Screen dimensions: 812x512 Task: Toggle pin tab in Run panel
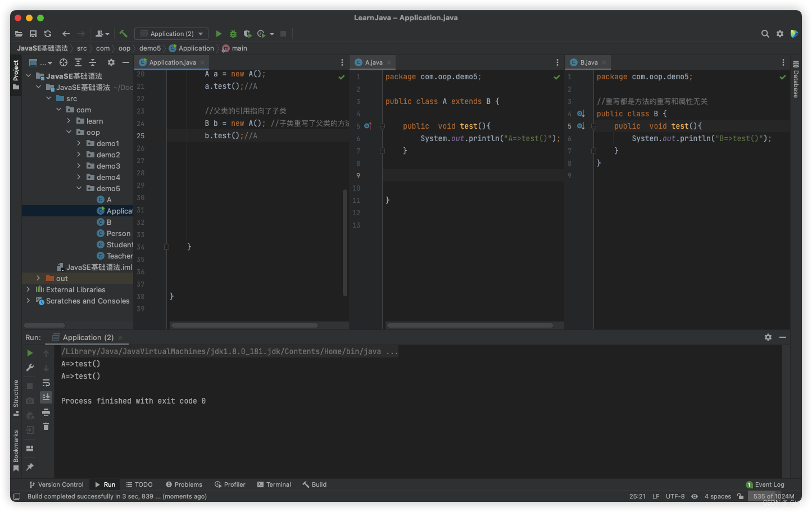tap(30, 467)
